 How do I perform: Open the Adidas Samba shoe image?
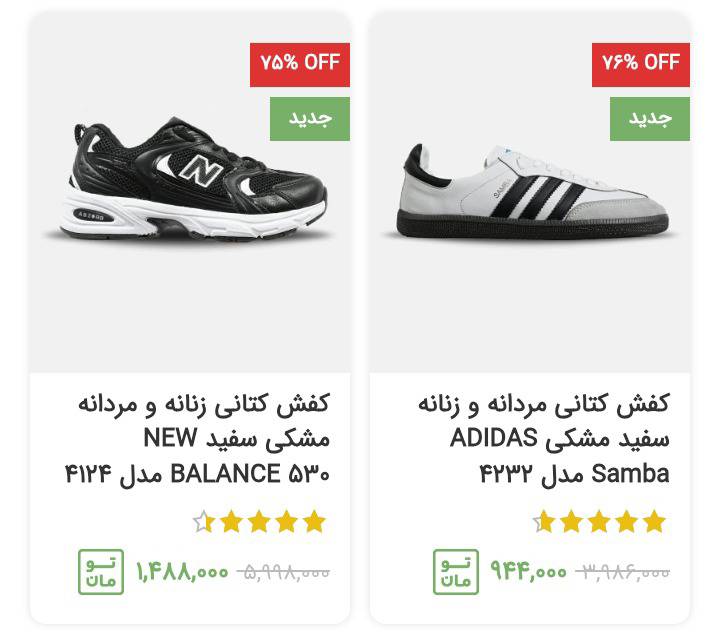click(x=530, y=192)
